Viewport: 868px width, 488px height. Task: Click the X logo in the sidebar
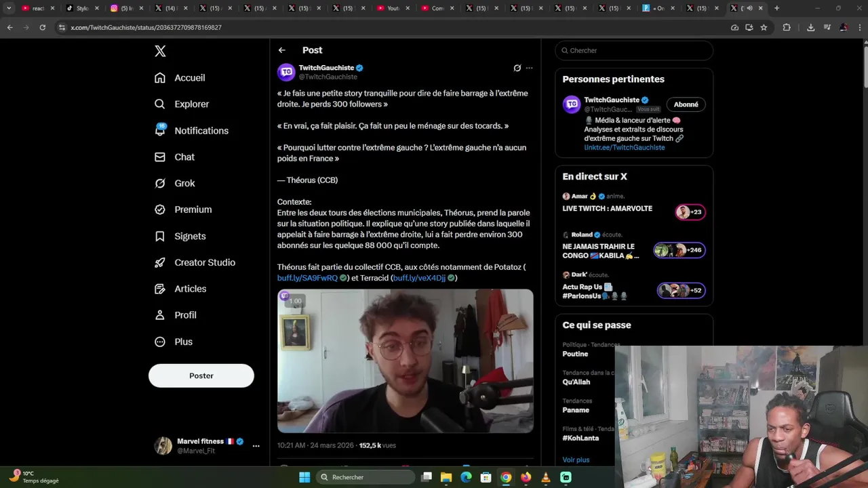(160, 51)
